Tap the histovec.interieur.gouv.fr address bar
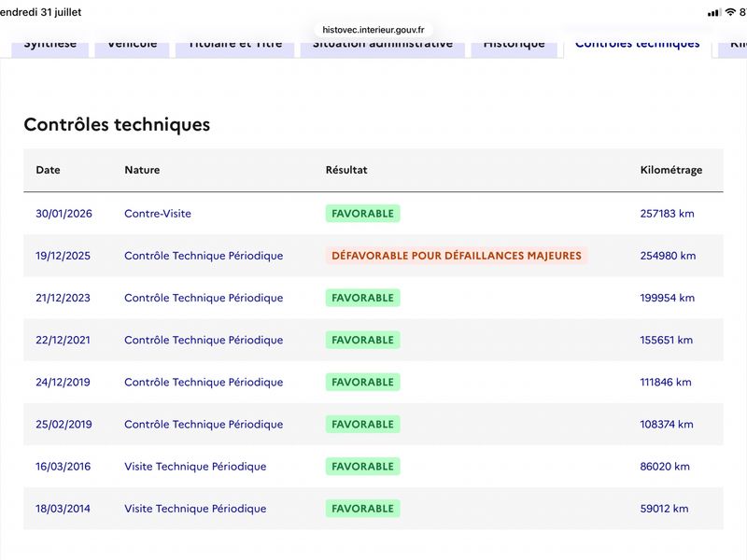 (x=373, y=30)
